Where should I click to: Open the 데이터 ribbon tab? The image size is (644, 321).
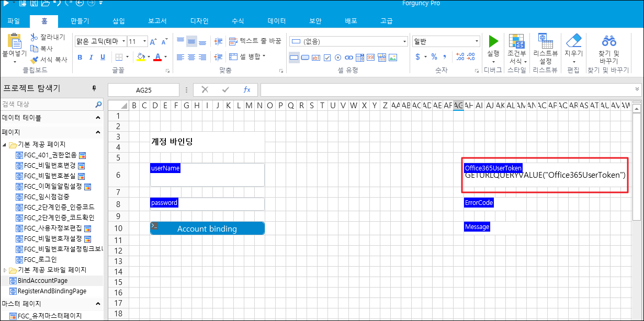coord(277,21)
